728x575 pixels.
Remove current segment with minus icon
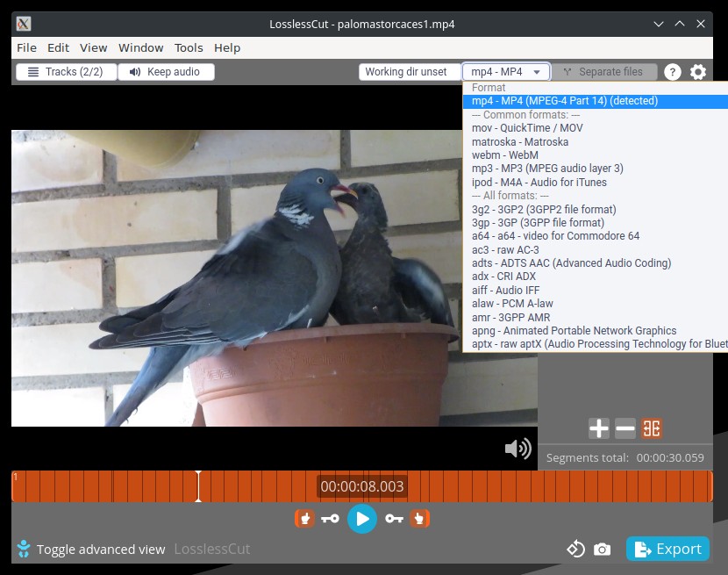pos(625,428)
